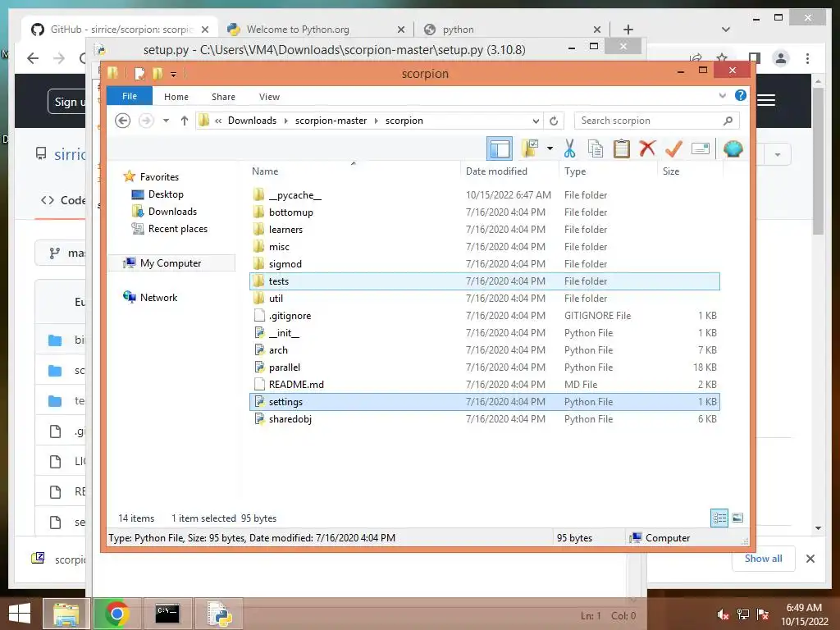Screen dimensions: 840x630
Task: Open Chrome three-dot menu
Action: tap(807, 58)
